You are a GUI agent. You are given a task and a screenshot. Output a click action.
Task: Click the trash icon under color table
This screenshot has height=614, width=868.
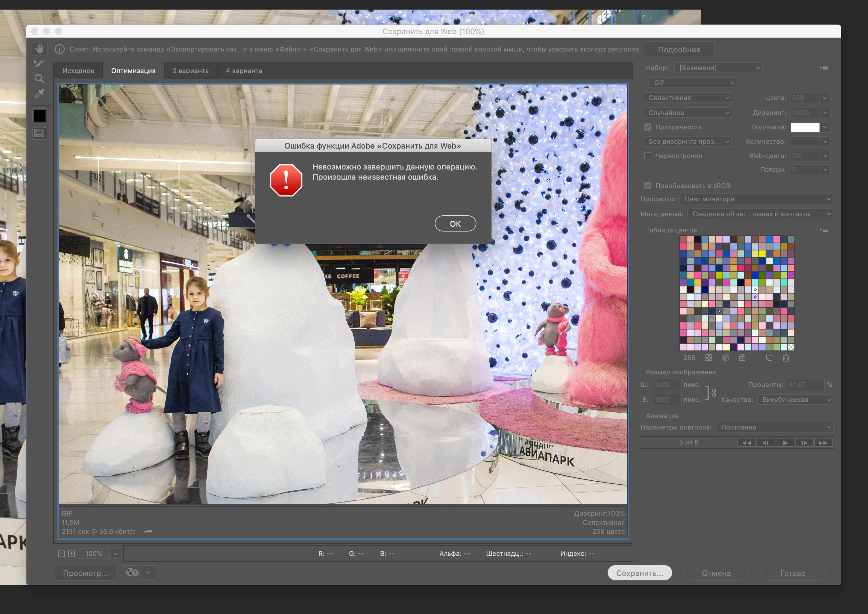(x=786, y=358)
